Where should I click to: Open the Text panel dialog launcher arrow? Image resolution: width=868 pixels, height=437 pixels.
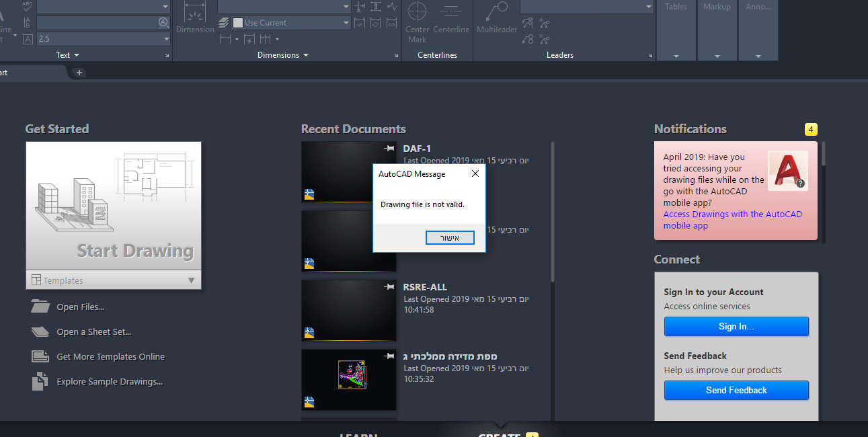167,56
